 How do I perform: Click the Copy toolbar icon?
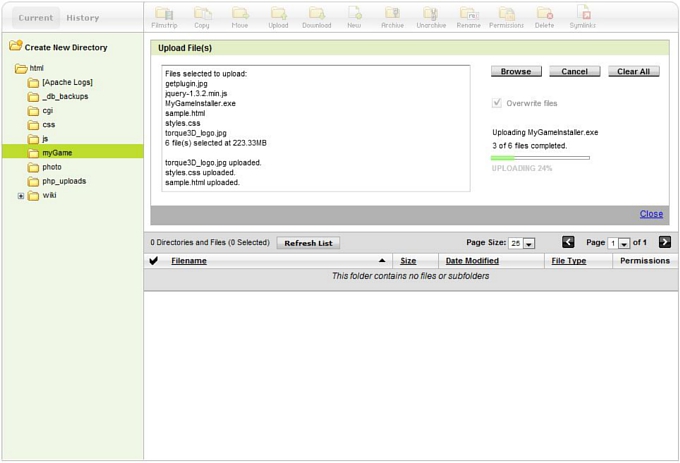coord(202,18)
